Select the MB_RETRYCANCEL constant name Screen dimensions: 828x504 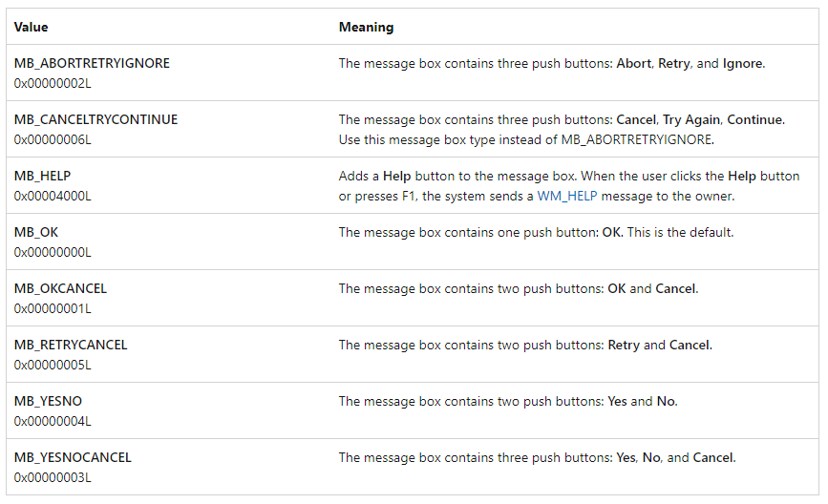pos(71,345)
